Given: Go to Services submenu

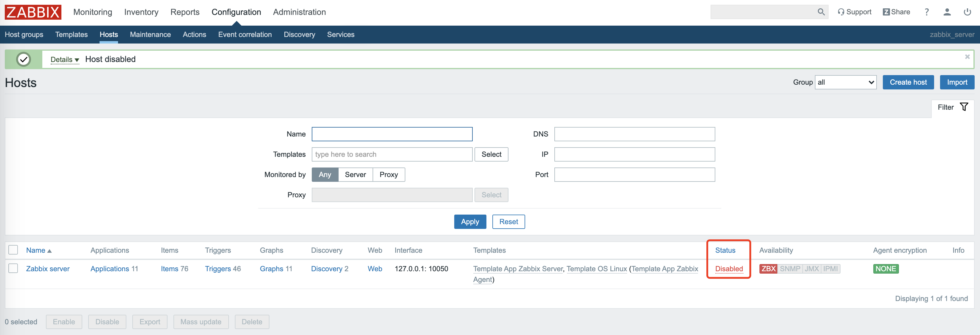Looking at the screenshot, I should [x=341, y=35].
